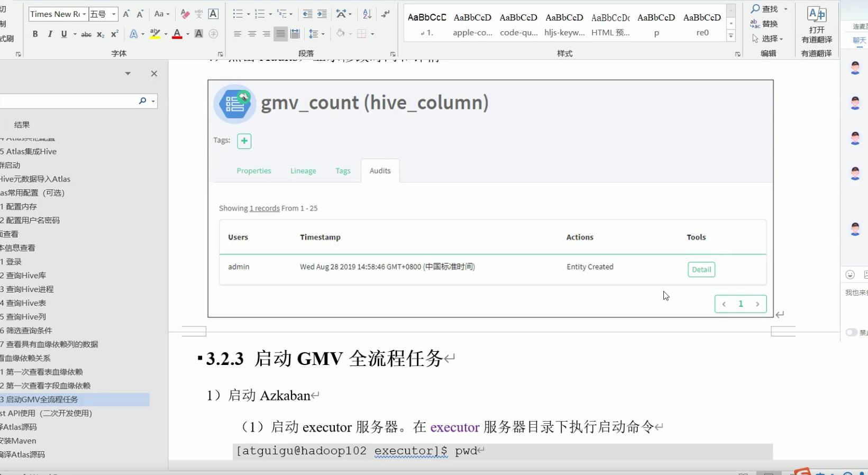This screenshot has width=868, height=475.
Task: Click shading paint bucket
Action: click(x=340, y=34)
